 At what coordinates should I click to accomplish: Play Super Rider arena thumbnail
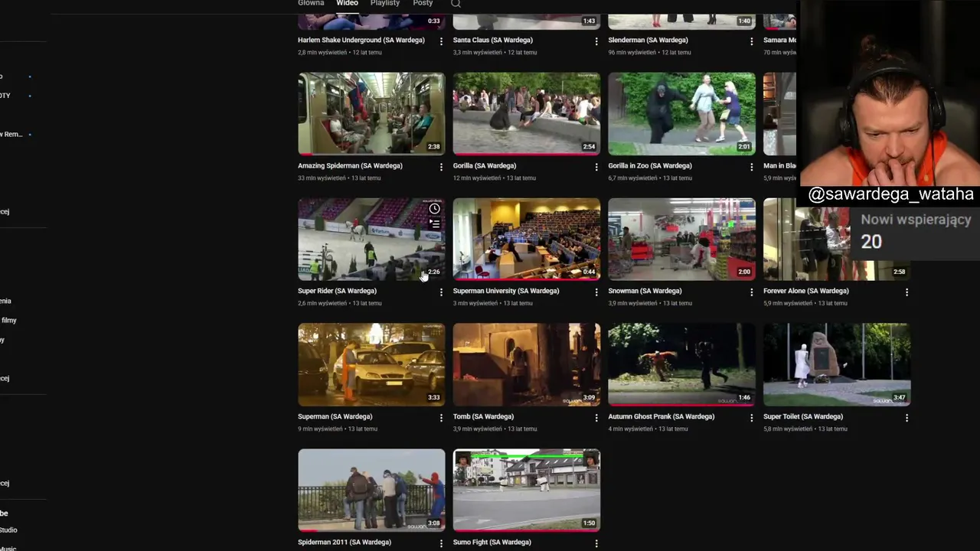371,240
